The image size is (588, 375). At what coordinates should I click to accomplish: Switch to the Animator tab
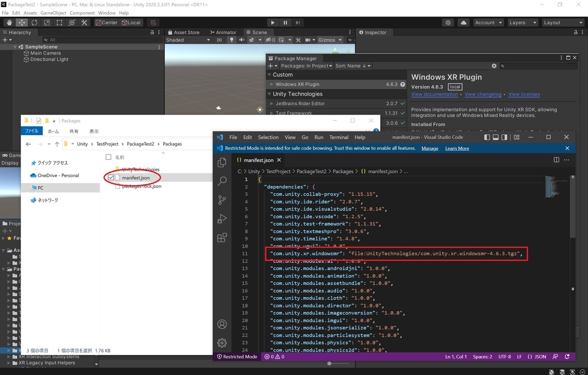(x=222, y=32)
